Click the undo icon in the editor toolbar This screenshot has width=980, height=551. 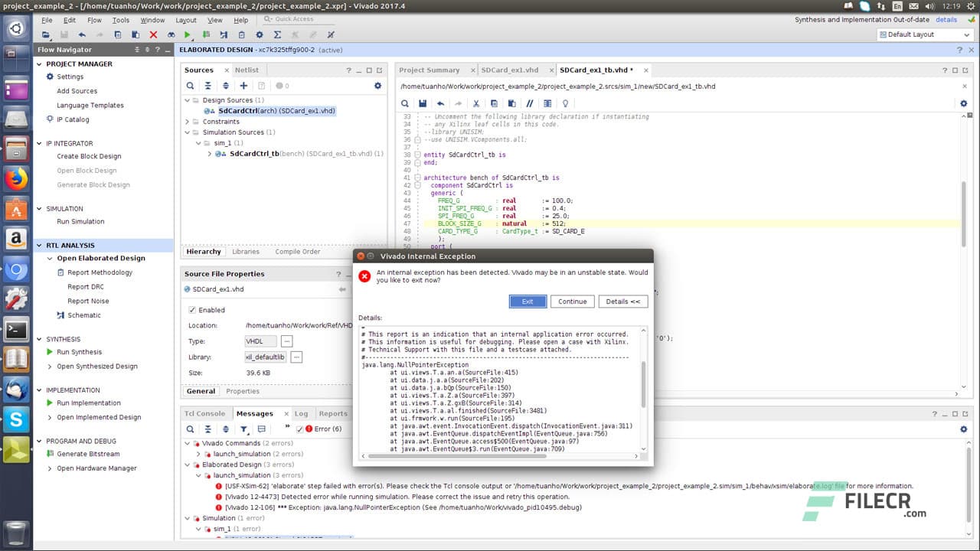tap(439, 103)
